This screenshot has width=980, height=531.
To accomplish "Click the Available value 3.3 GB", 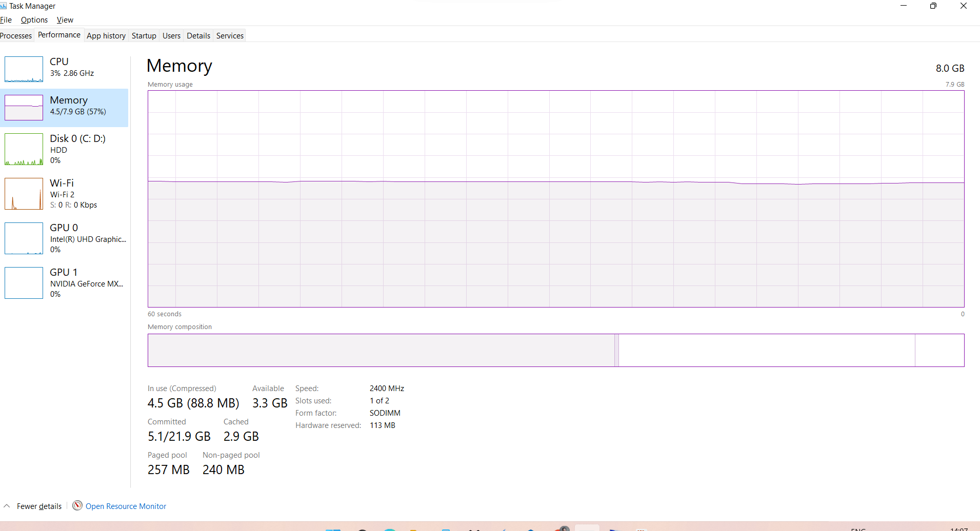I will [x=270, y=403].
